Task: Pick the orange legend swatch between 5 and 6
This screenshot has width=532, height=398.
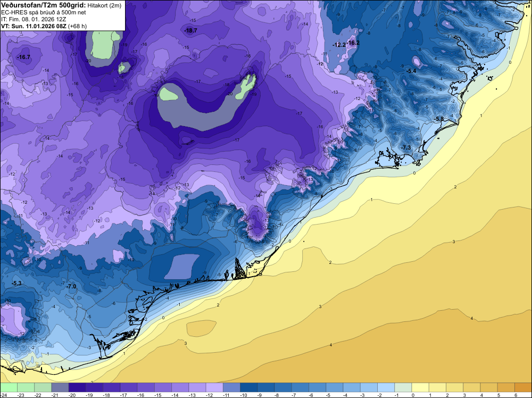Action: point(506,387)
